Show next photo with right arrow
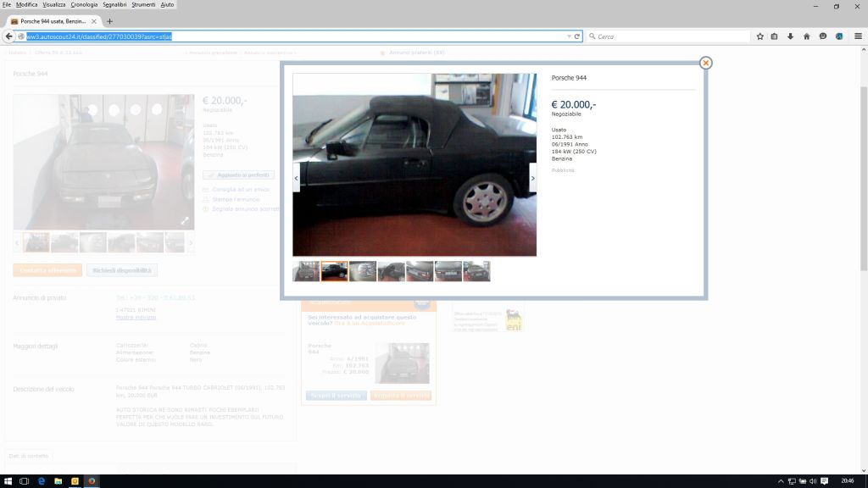 [532, 178]
